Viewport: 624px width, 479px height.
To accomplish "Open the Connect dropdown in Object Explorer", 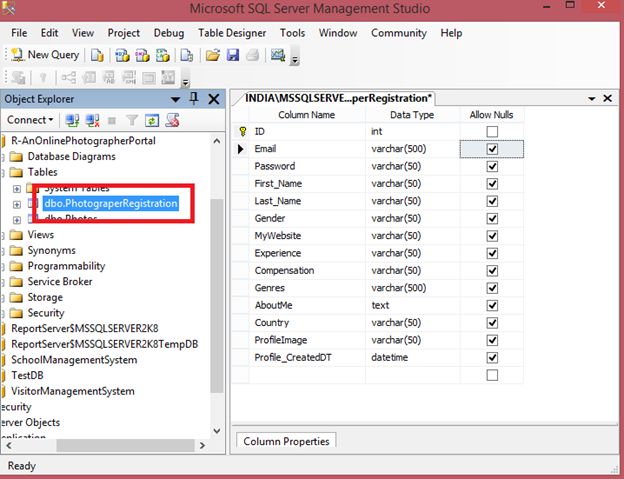I will click(30, 120).
